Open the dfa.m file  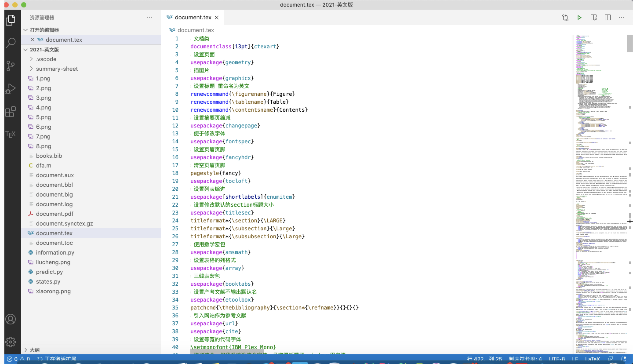tap(91, 166)
